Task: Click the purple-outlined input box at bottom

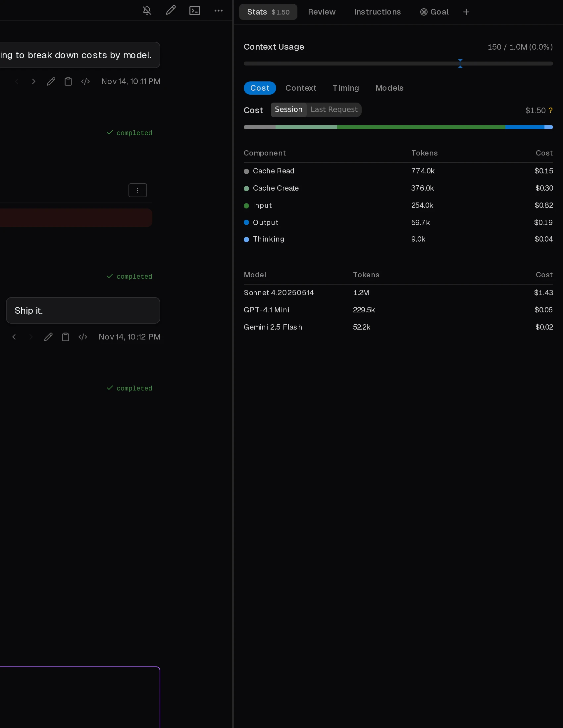Action: tap(80, 697)
